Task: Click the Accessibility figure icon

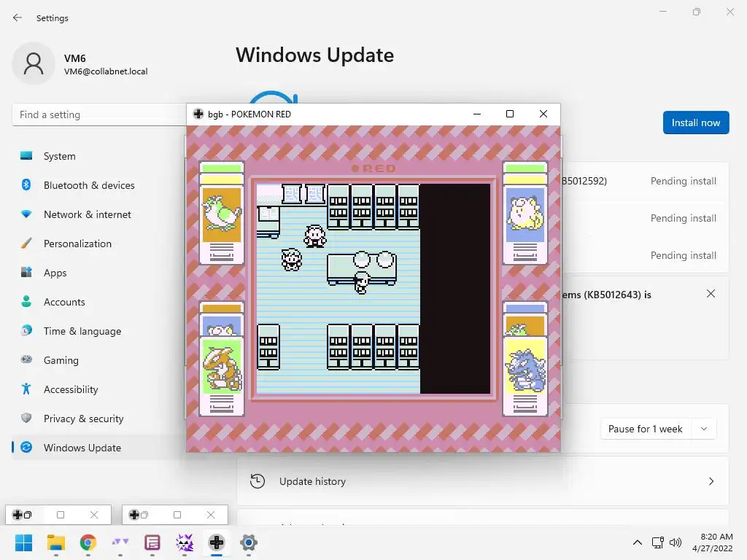Action: 26,389
